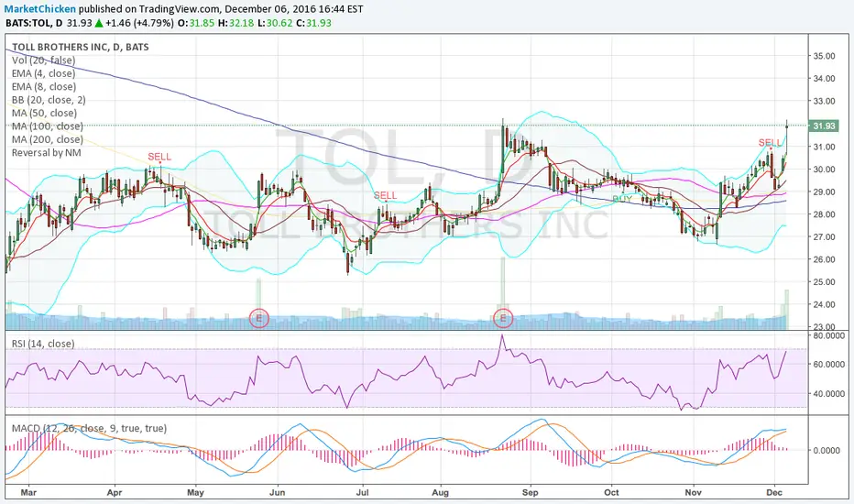Click the TOLL BROTHERS INC, D, BATS title
854x504 pixels.
[81, 48]
